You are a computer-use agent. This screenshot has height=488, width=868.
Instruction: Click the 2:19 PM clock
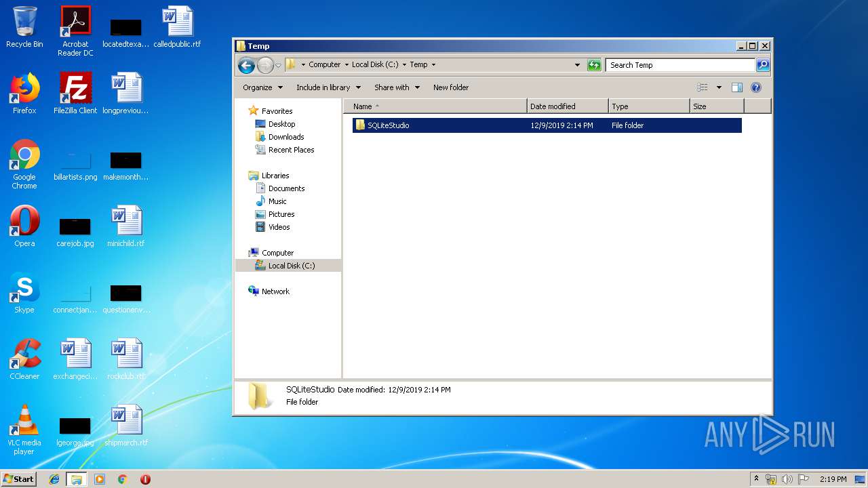[833, 479]
